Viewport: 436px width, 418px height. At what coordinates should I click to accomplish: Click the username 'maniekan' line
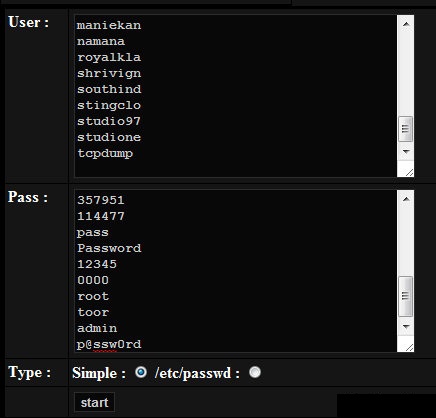click(x=109, y=25)
